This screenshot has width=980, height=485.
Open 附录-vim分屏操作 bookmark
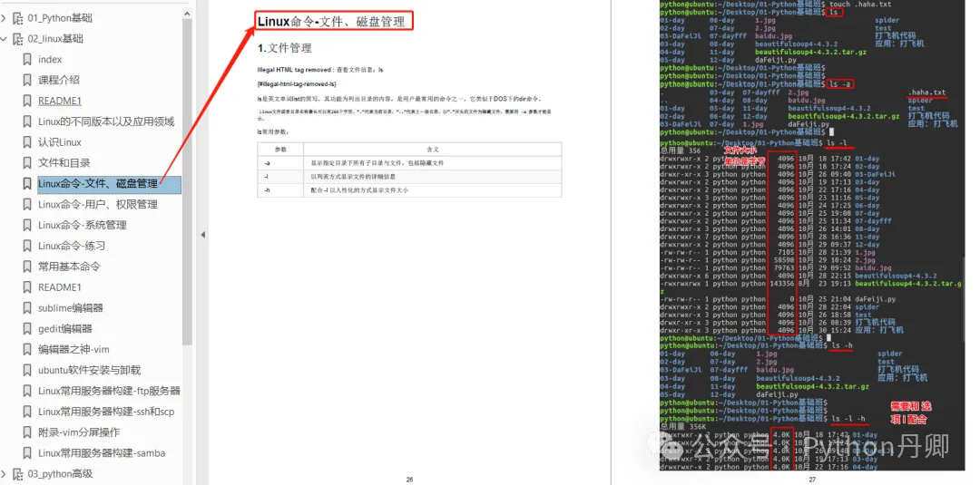click(x=79, y=432)
